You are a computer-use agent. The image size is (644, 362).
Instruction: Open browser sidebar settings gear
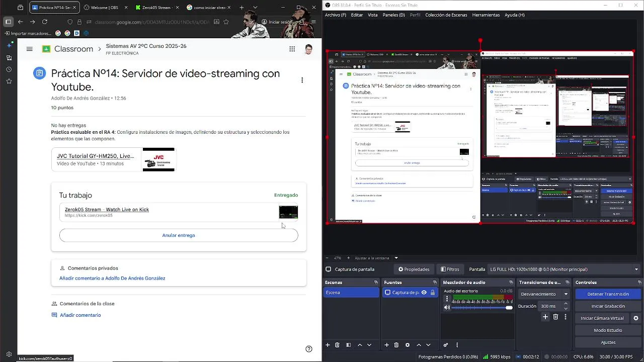pyautogui.click(x=9, y=354)
